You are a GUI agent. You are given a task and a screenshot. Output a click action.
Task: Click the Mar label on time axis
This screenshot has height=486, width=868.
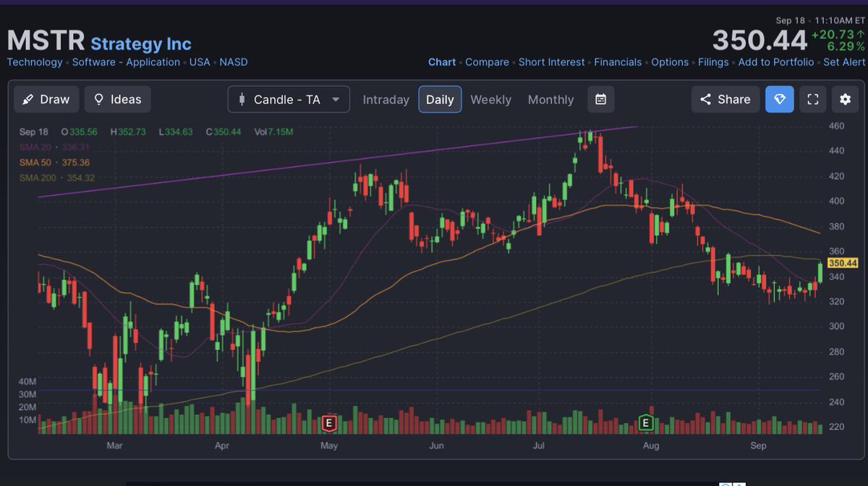pyautogui.click(x=114, y=445)
